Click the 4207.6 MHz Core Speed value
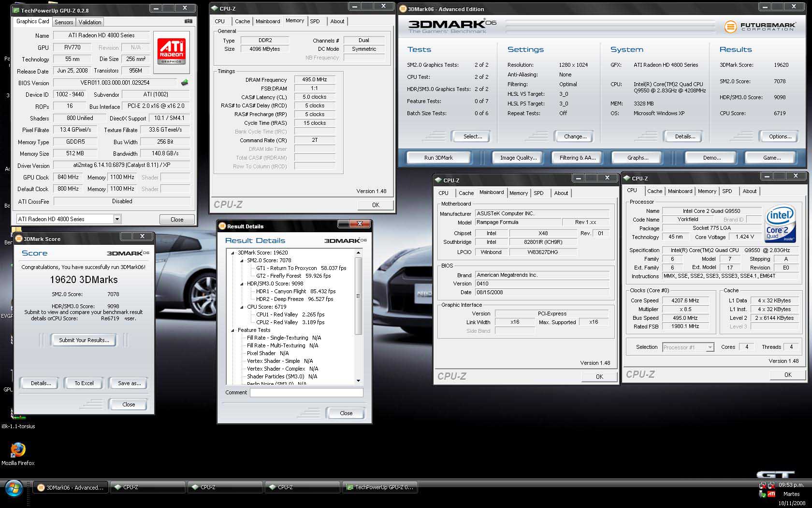 (x=685, y=300)
